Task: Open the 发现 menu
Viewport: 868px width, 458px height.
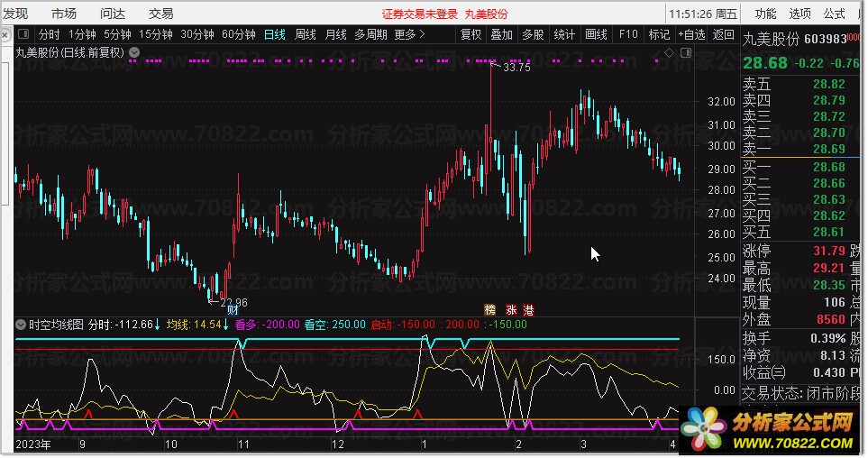Action: click(15, 14)
